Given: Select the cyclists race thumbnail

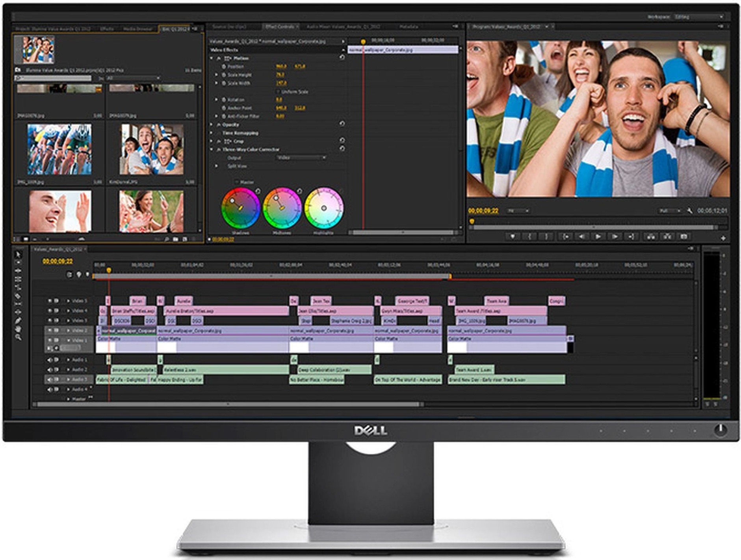Looking at the screenshot, I should (x=59, y=149).
